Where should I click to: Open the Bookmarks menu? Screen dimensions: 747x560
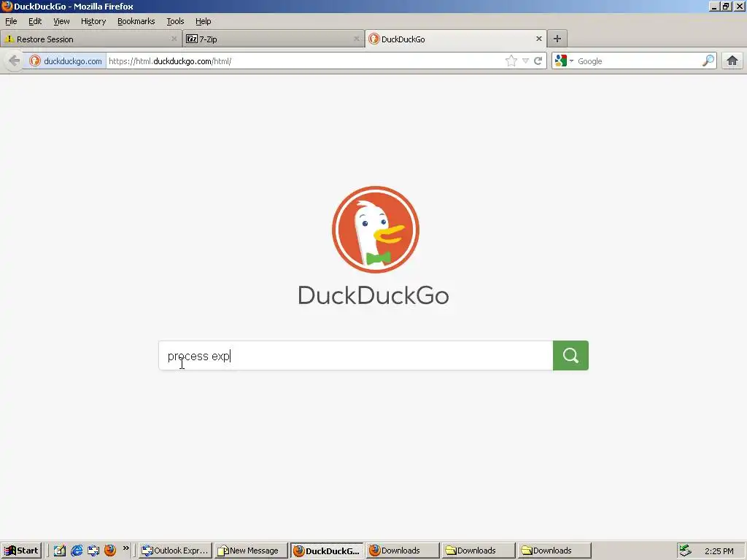[136, 21]
